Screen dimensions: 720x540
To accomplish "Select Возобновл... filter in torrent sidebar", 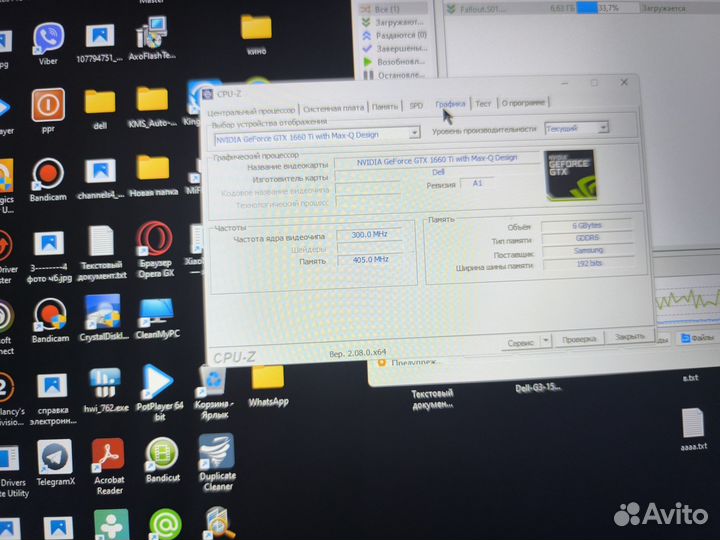I will (x=394, y=61).
